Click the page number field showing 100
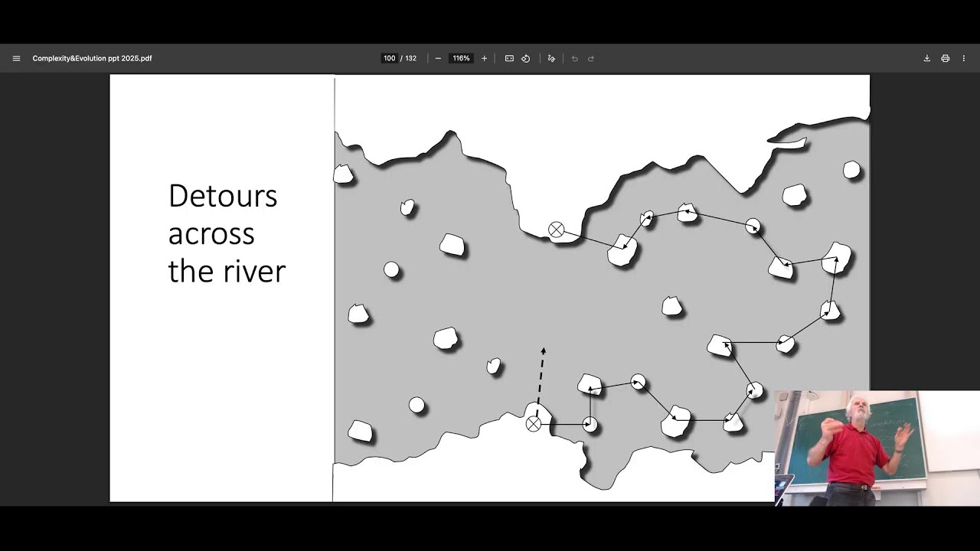This screenshot has width=980, height=551. [x=389, y=58]
